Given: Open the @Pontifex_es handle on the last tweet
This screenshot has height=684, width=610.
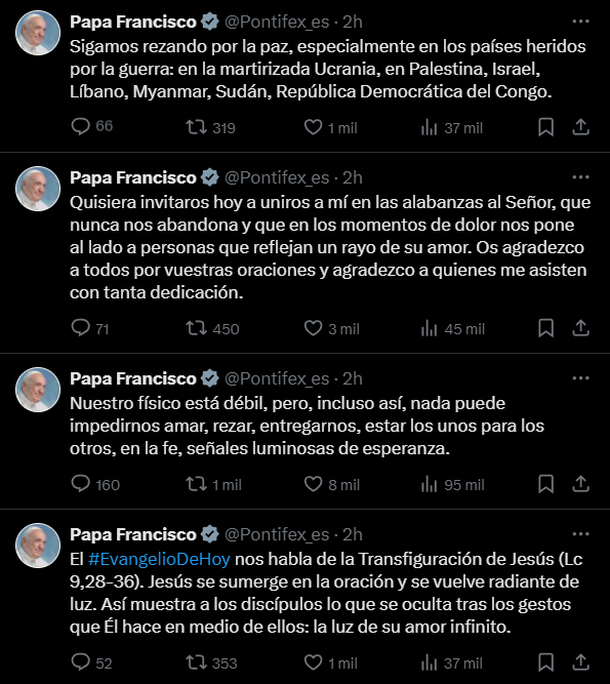Looking at the screenshot, I should point(276,534).
